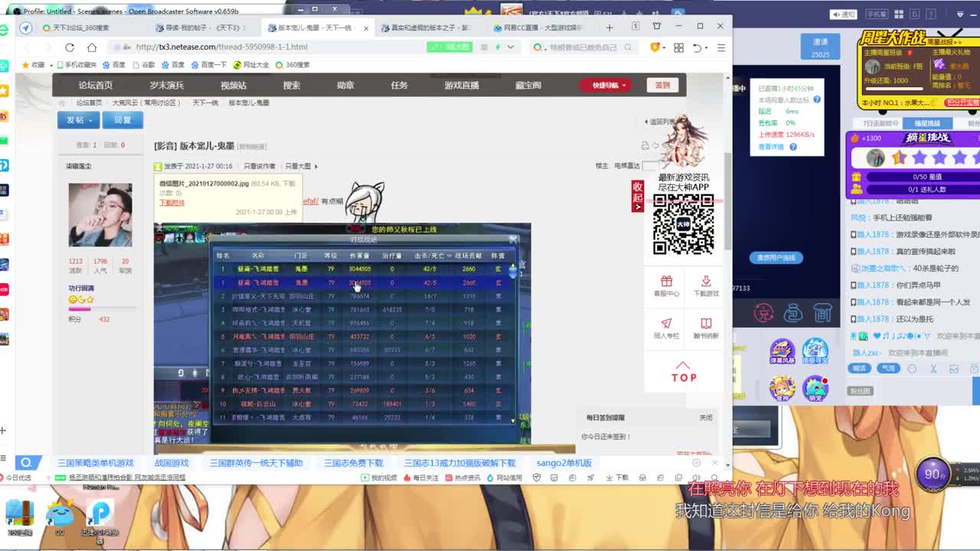Click the poster's avatar photo
980x551 pixels.
click(x=100, y=215)
